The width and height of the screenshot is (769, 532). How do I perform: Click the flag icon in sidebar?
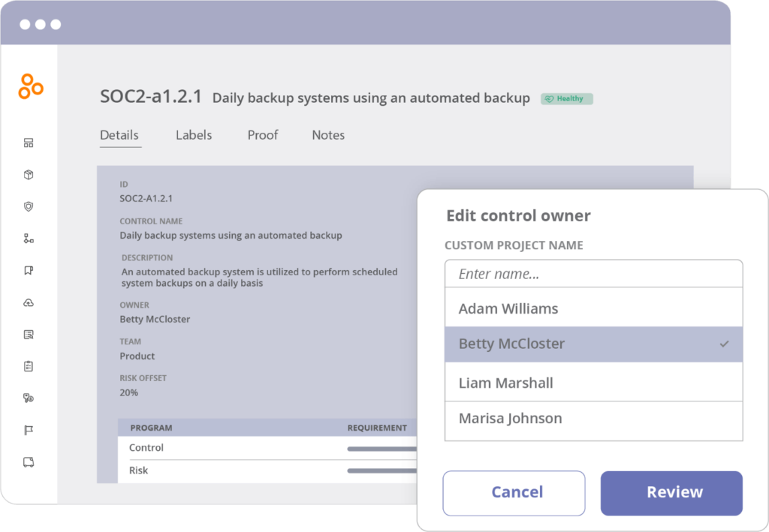point(29,430)
